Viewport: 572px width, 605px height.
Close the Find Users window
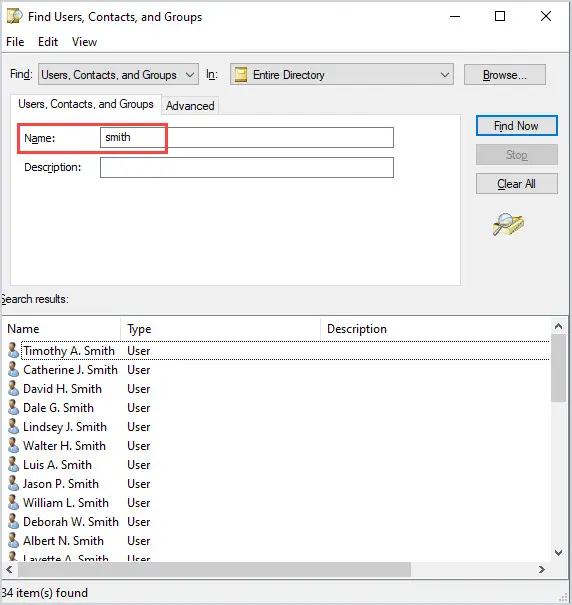coord(546,16)
